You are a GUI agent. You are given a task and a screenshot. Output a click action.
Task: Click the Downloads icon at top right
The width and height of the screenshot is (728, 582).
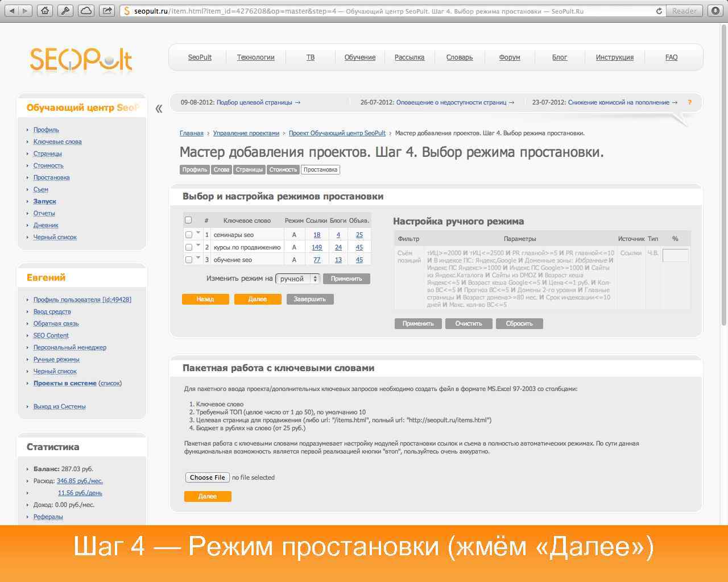click(715, 9)
